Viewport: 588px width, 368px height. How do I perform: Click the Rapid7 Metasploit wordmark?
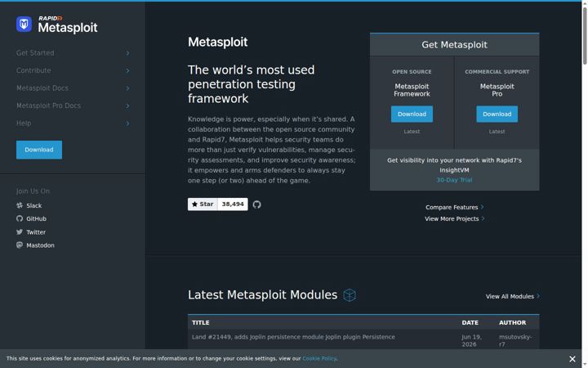(x=68, y=25)
